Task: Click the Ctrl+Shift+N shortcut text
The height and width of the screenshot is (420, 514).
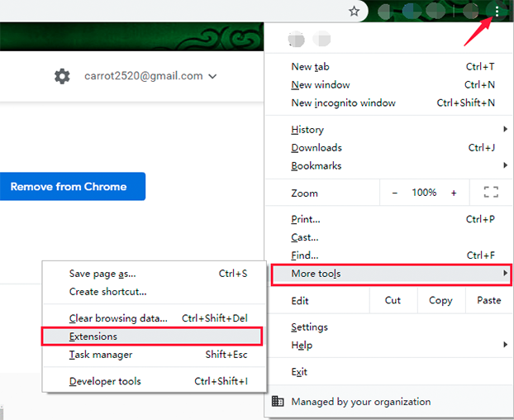Action: coord(465,103)
